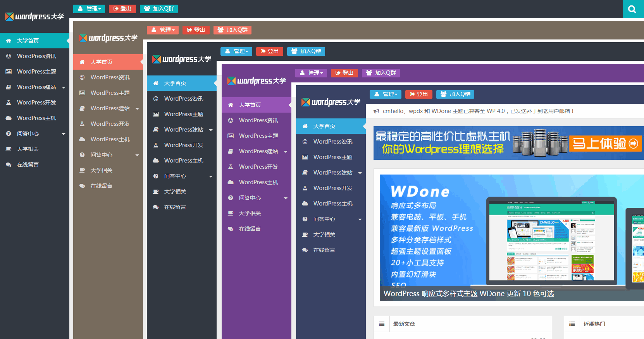Viewport: 644px width, 339px height.
Task: Expand WordPress建站 arrow in black sidebar
Action: (x=211, y=130)
